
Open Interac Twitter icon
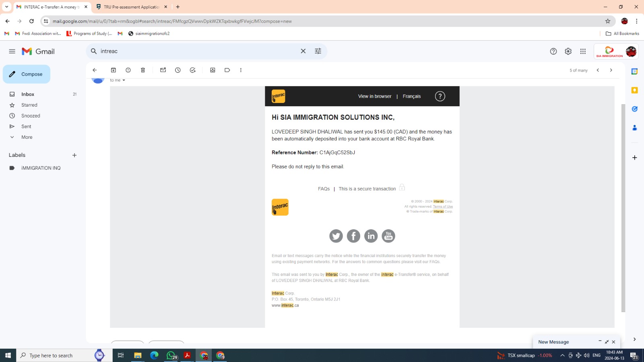tap(336, 236)
